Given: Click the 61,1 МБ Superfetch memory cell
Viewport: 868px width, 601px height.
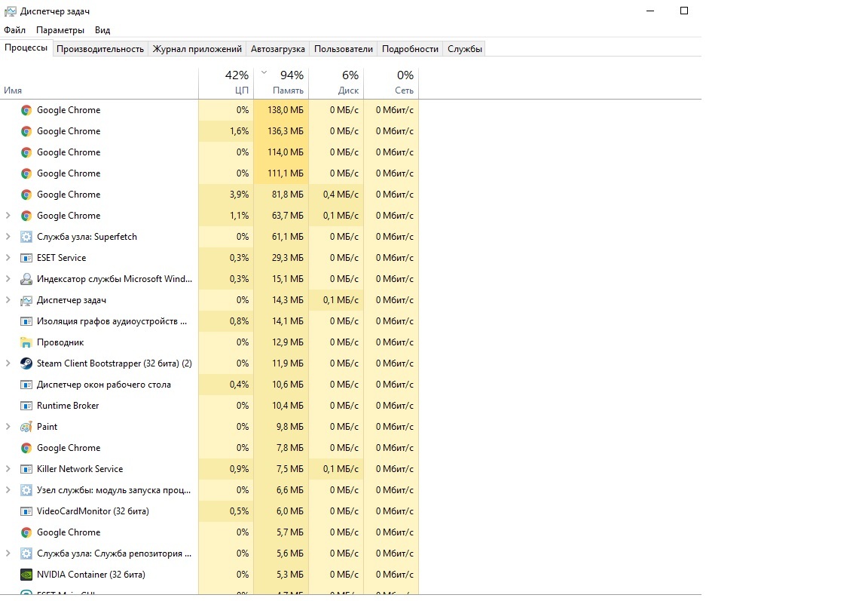Looking at the screenshot, I should click(x=281, y=237).
